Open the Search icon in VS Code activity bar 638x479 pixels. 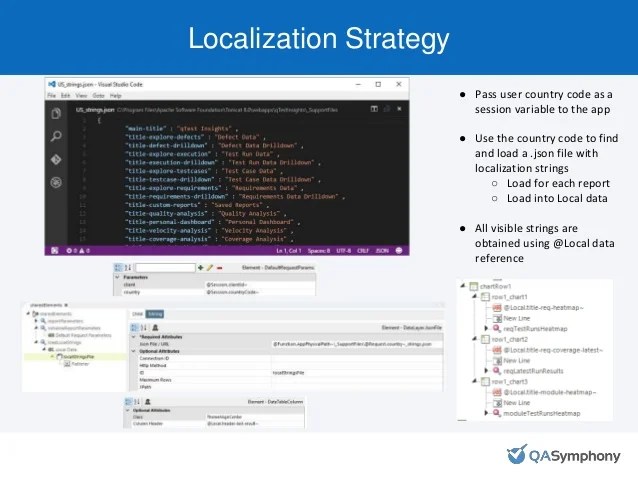pos(56,136)
